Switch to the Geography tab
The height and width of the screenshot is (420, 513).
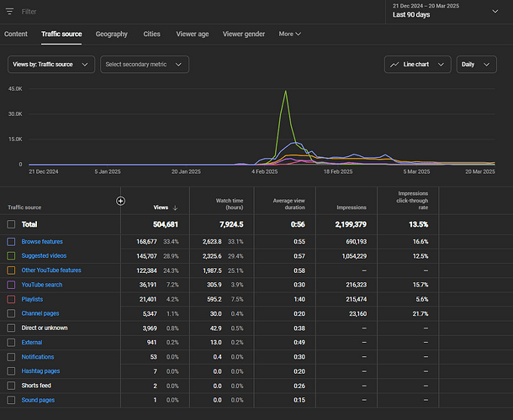(112, 34)
